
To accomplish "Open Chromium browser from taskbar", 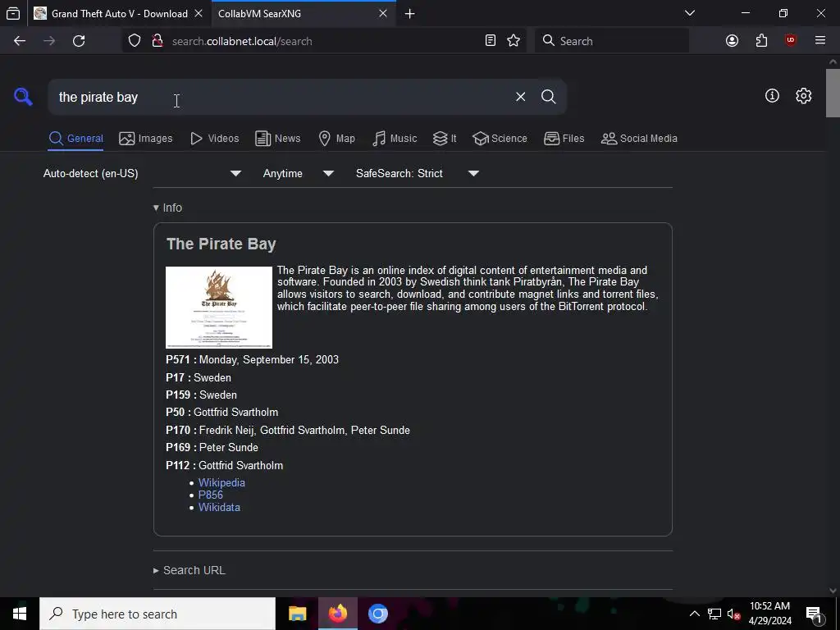I will click(377, 614).
